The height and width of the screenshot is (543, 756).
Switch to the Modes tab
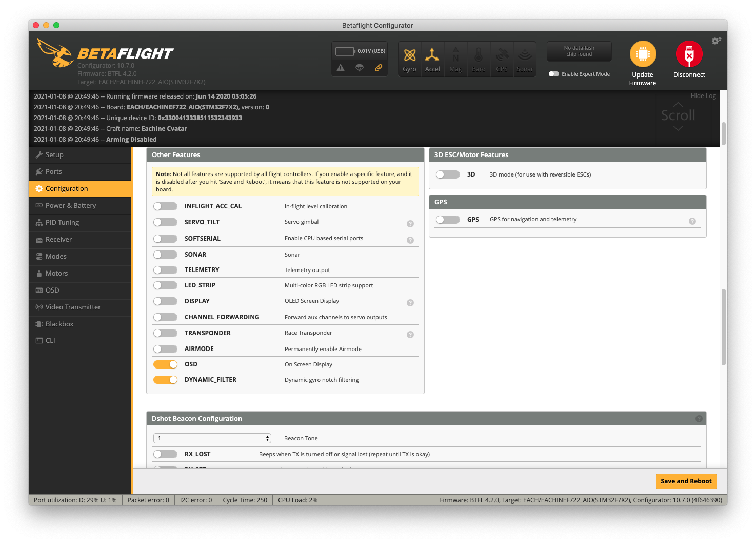[x=80, y=256]
